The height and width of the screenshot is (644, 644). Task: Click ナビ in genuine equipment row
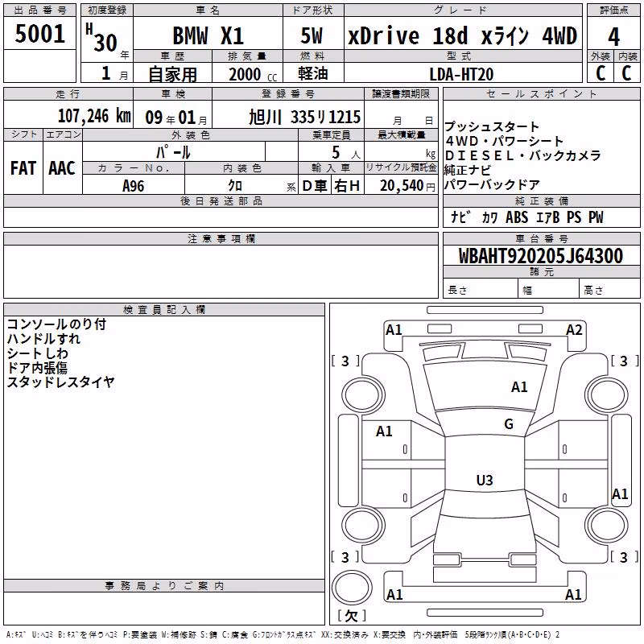[x=460, y=217]
